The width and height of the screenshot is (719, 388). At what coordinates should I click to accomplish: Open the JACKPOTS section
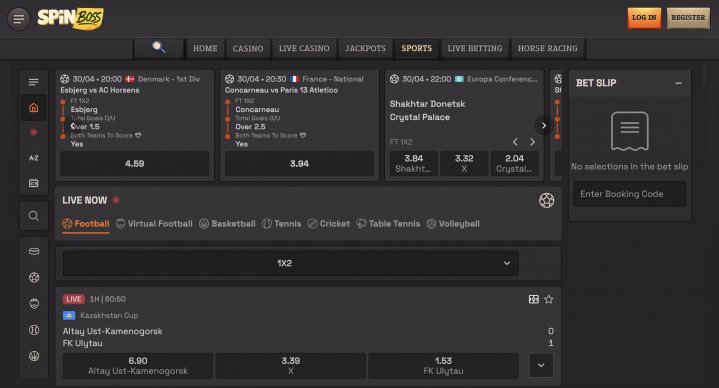click(365, 48)
